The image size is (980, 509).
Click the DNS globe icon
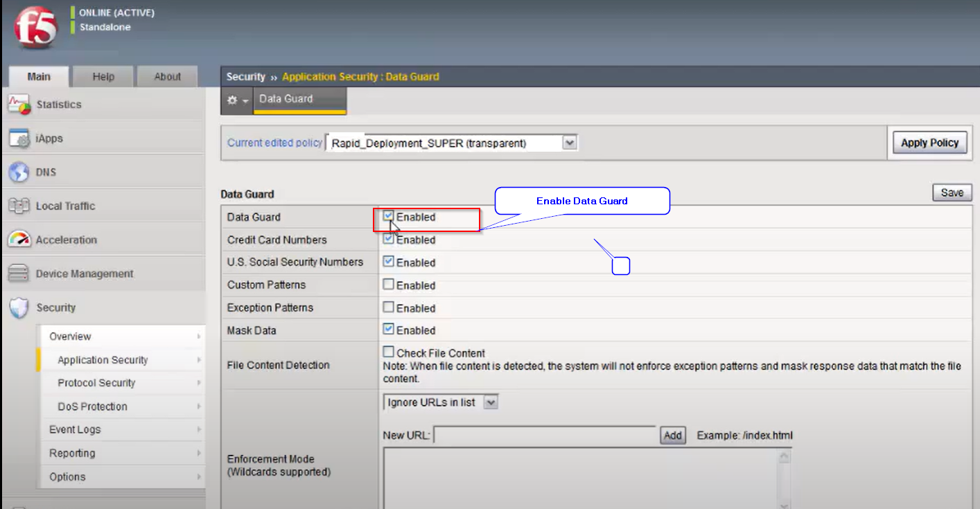point(19,172)
